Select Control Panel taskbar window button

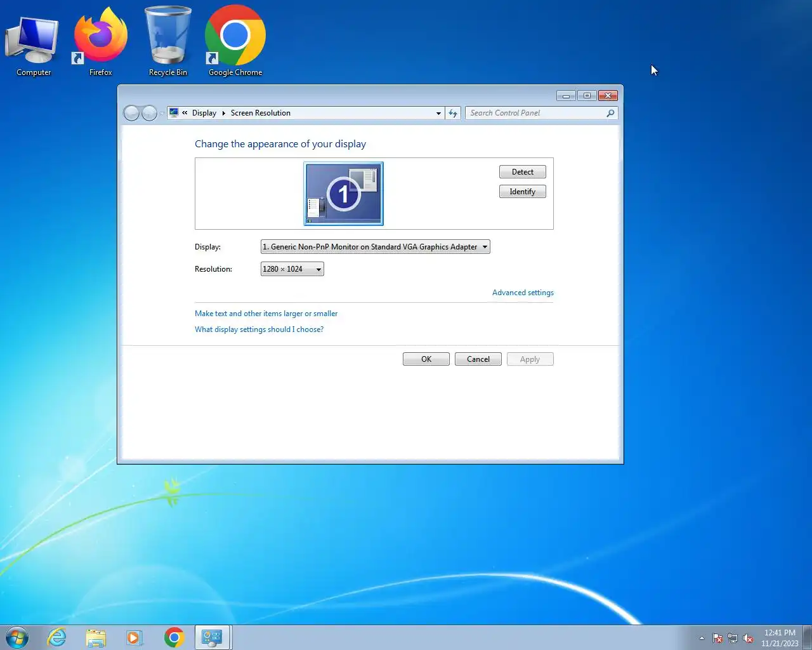[x=212, y=637]
